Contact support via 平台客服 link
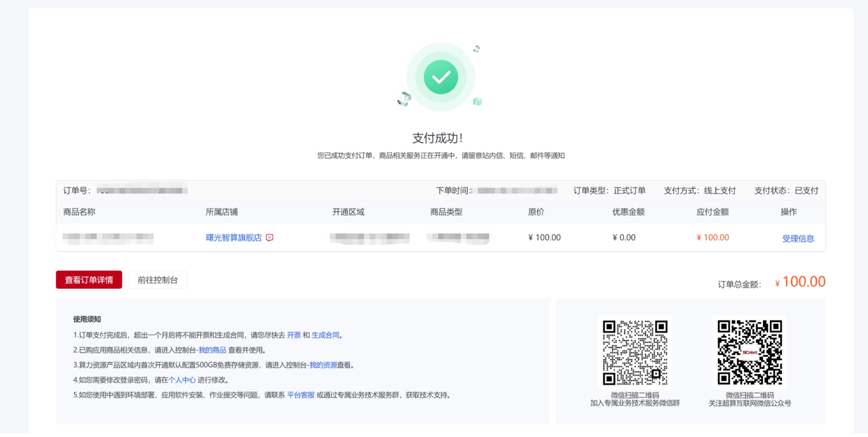The width and height of the screenshot is (868, 437). coord(301,395)
